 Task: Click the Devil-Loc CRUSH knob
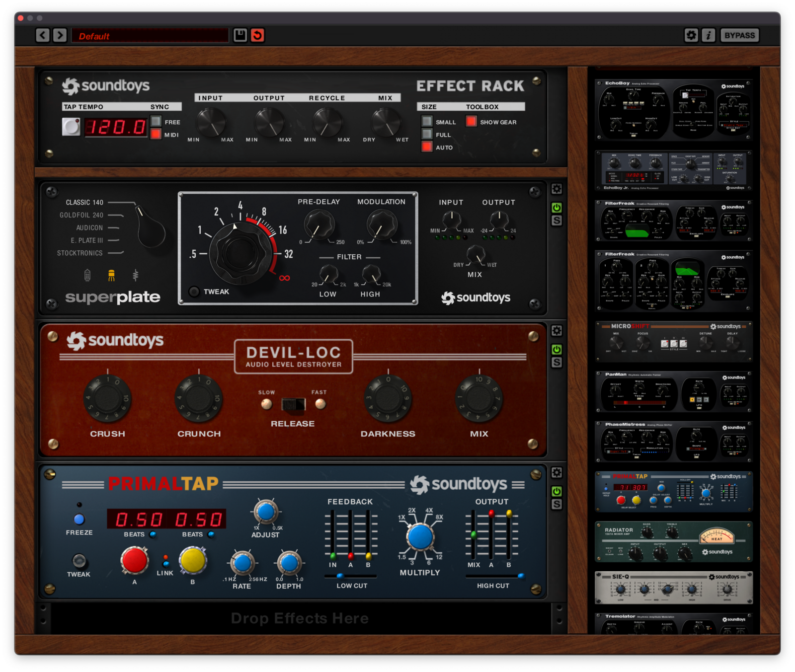point(107,398)
